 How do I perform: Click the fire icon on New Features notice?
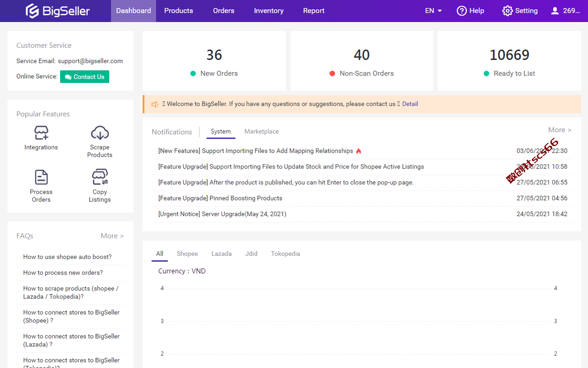click(x=359, y=151)
